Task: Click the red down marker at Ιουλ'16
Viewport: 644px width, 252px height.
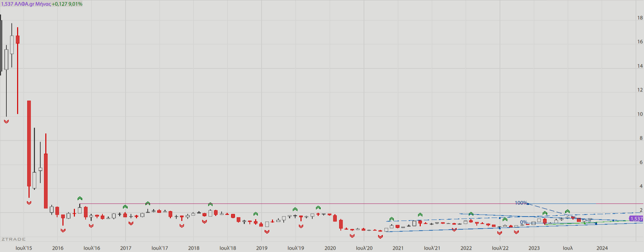Action: (x=91, y=226)
